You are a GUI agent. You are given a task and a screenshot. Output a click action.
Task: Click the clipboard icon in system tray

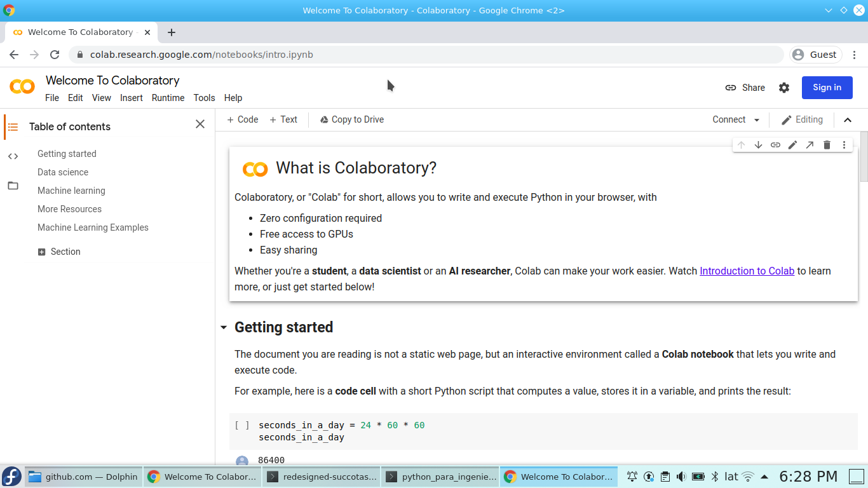point(665,477)
